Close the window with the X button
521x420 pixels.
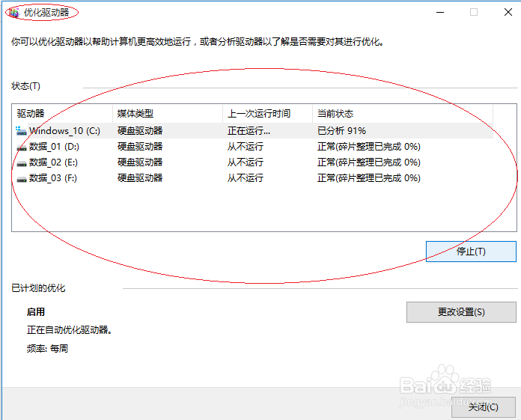click(508, 12)
